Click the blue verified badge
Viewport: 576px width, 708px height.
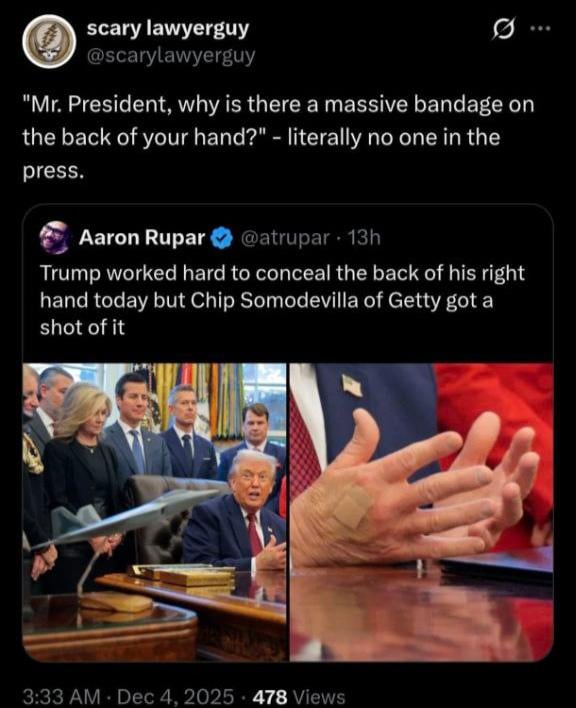[222, 238]
